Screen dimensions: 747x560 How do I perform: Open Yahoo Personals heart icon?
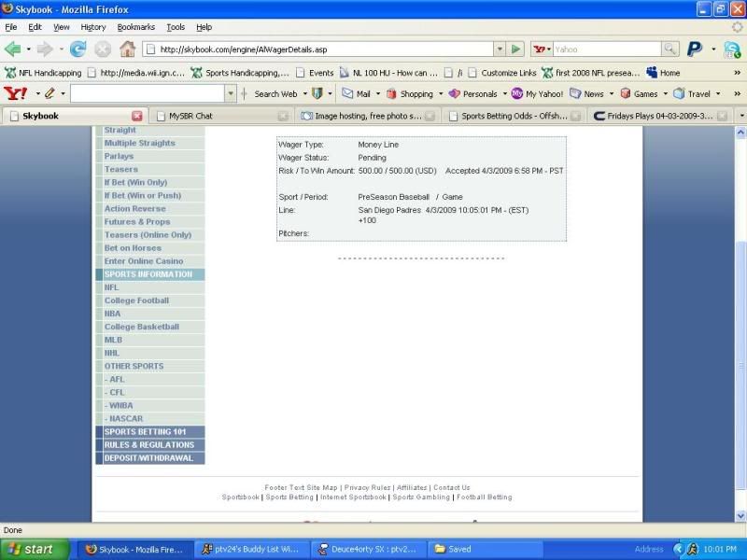click(x=455, y=94)
